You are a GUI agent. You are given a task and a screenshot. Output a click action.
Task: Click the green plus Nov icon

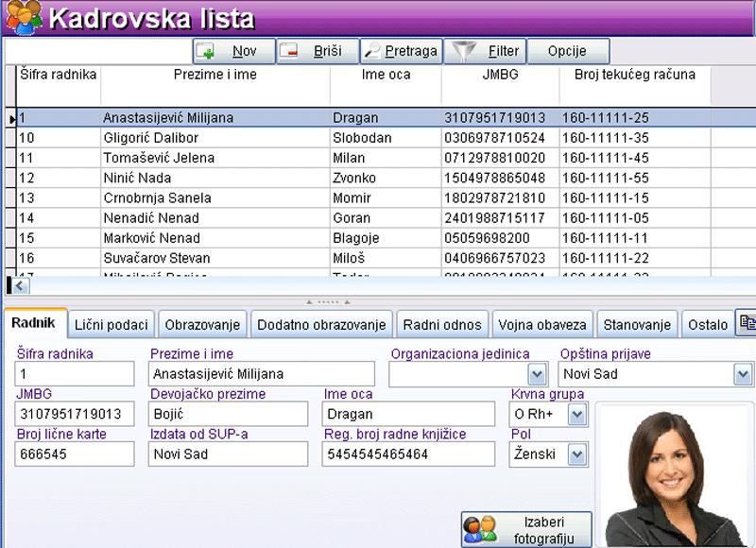207,51
